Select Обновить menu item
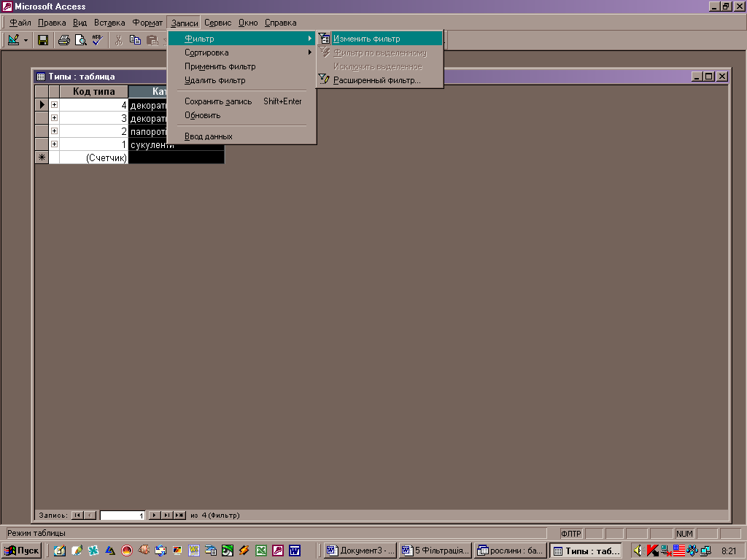Image resolution: width=747 pixels, height=560 pixels. coord(242,114)
